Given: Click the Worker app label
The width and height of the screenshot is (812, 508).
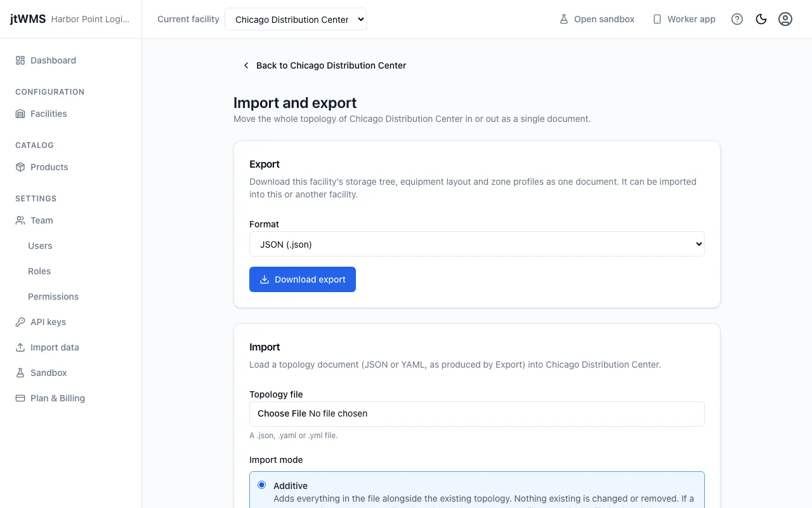Looking at the screenshot, I should (691, 19).
